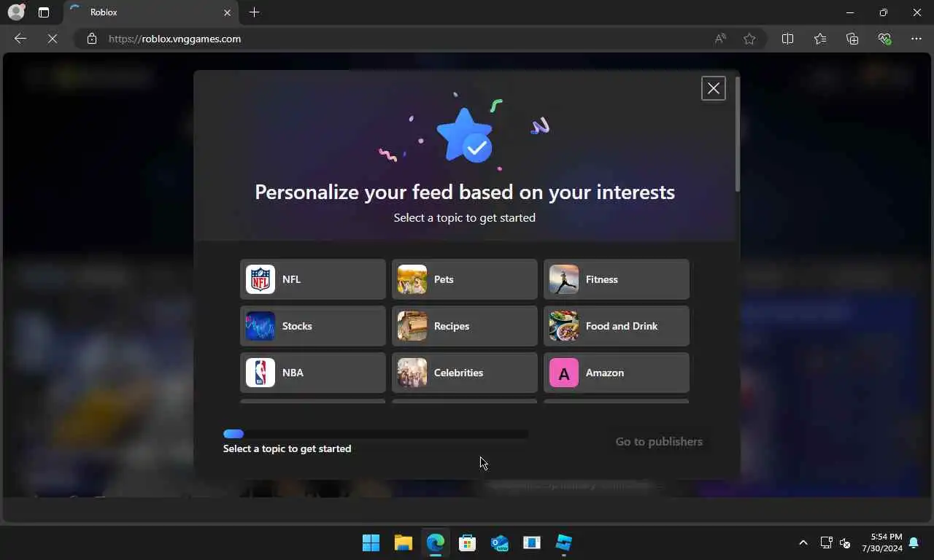Viewport: 934px width, 560px height.
Task: Open network status in system tray
Action: pyautogui.click(x=826, y=542)
